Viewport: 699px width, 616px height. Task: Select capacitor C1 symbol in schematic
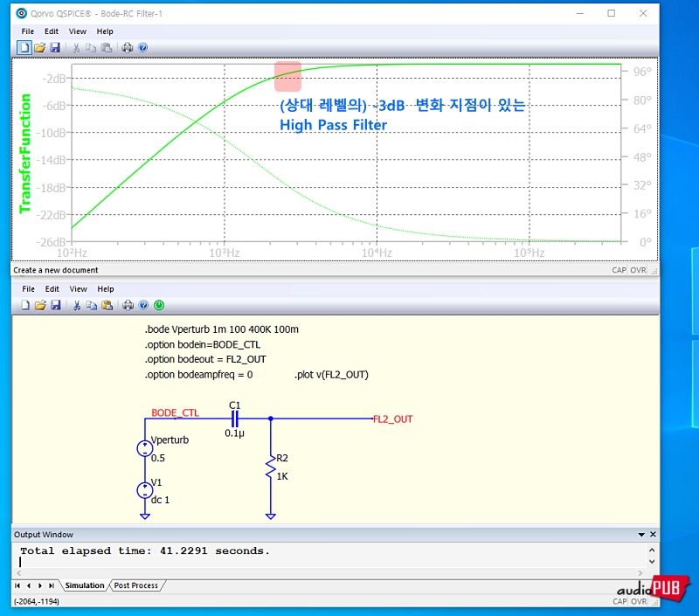[235, 419]
